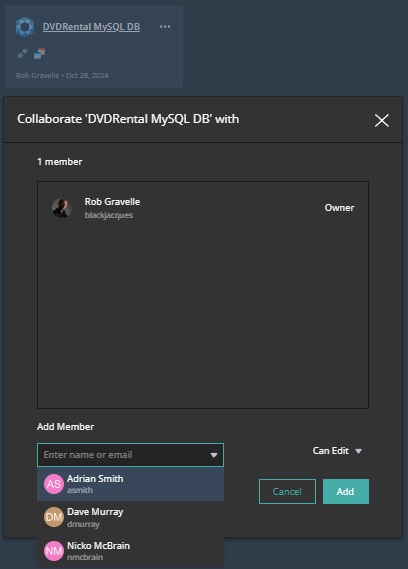The width and height of the screenshot is (408, 569).
Task: Click the 1 member count label
Action: (60, 161)
